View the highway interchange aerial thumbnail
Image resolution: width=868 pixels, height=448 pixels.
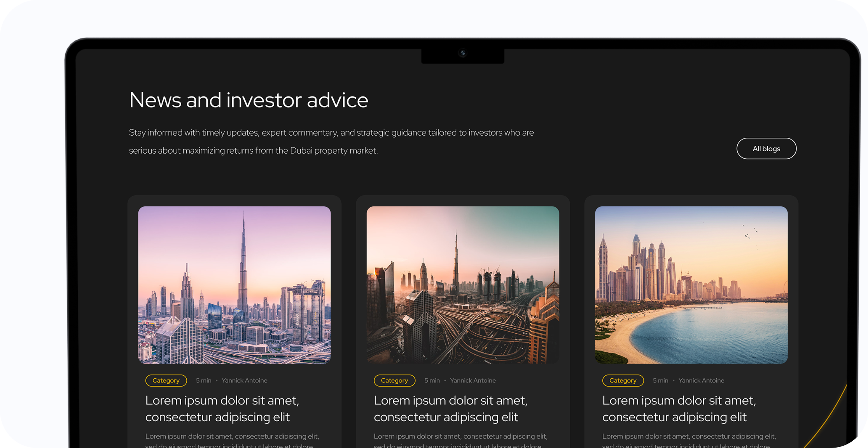point(463,285)
